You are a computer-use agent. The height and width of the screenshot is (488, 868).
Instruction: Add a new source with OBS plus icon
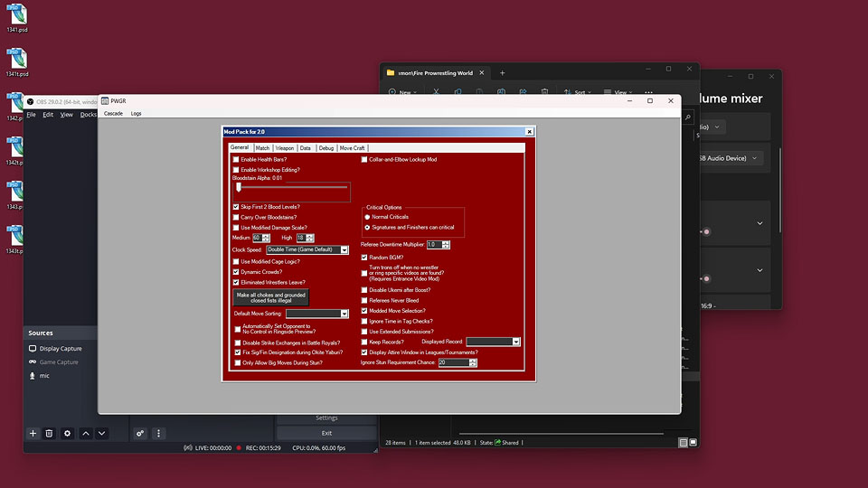coord(33,433)
